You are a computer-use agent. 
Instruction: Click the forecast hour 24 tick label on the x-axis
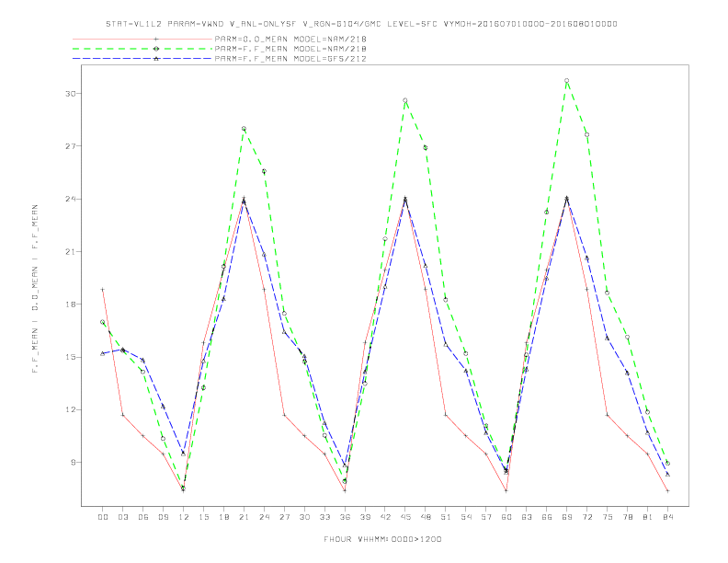click(264, 517)
